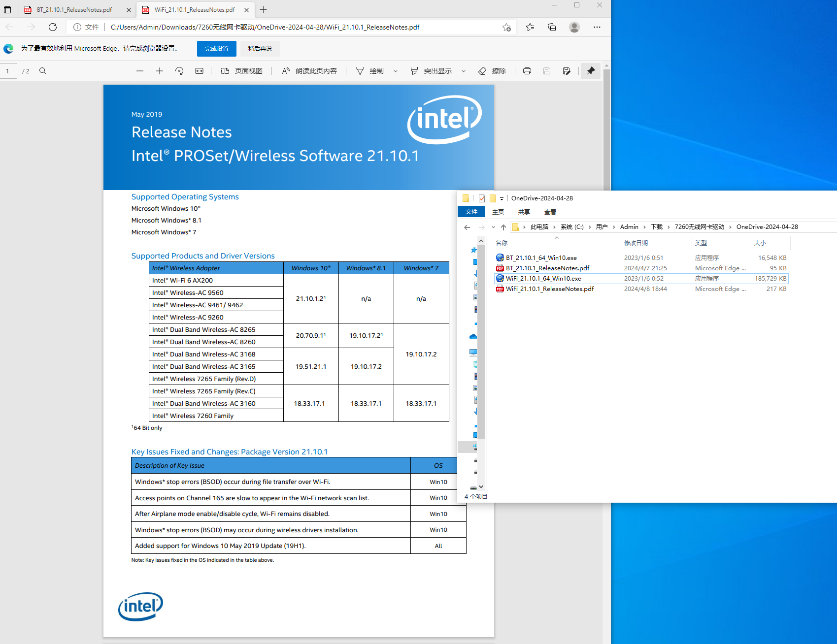Screen dimensions: 837x644
Task: Click the Edge address bar URL
Action: coord(265,27)
